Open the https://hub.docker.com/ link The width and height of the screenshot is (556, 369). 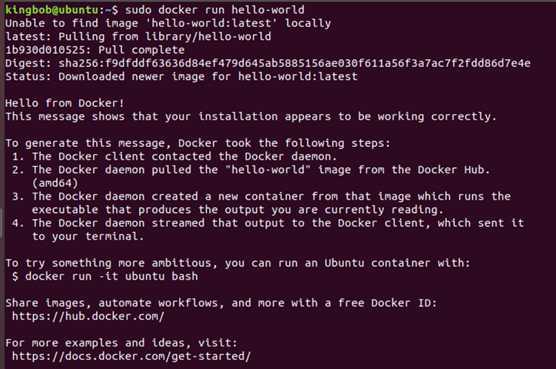click(88, 316)
